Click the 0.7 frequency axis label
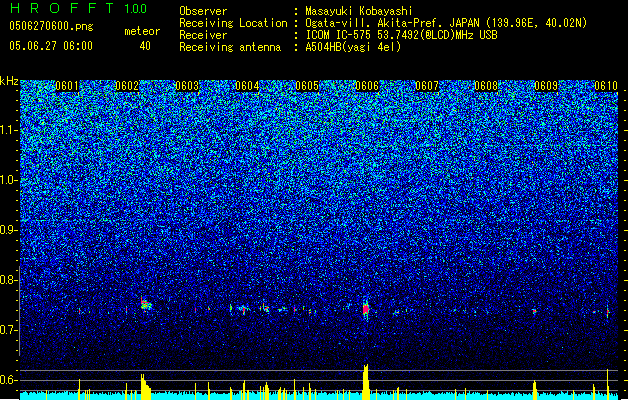The image size is (629, 400). click(x=9, y=330)
